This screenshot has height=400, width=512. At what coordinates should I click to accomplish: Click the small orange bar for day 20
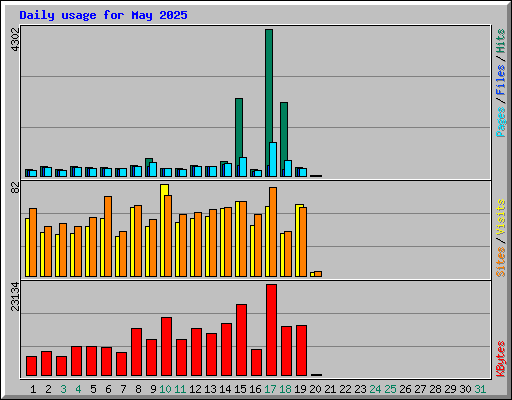click(318, 274)
